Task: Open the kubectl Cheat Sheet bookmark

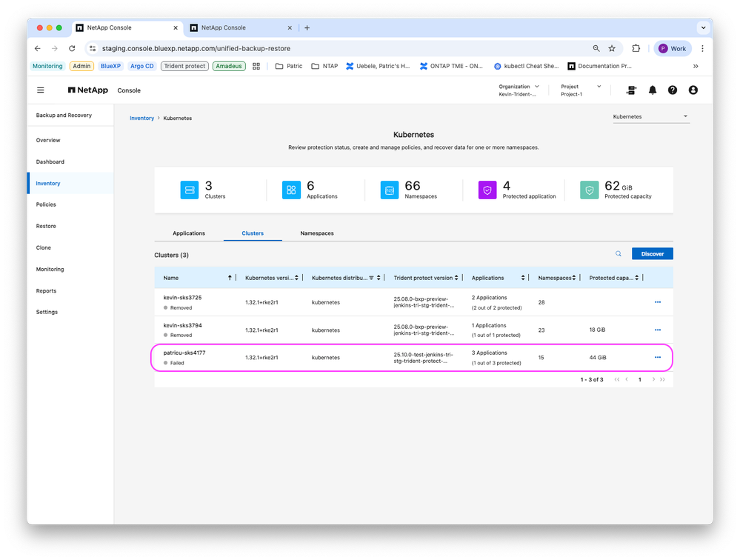Action: click(526, 66)
